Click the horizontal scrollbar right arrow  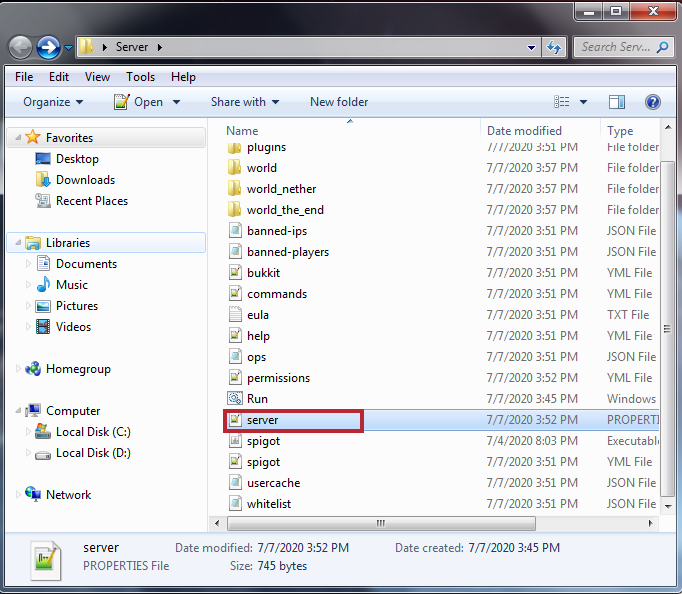651,523
